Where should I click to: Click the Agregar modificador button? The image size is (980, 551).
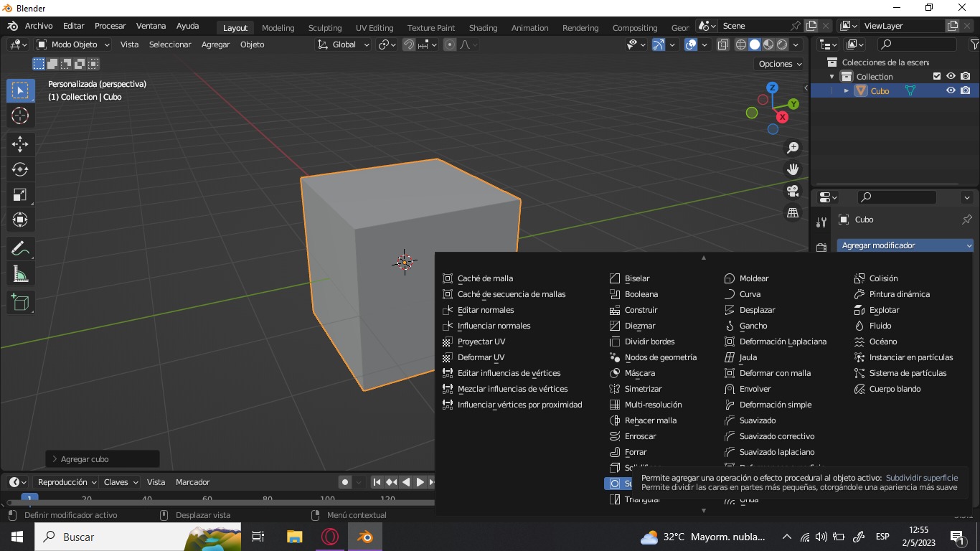[905, 245]
